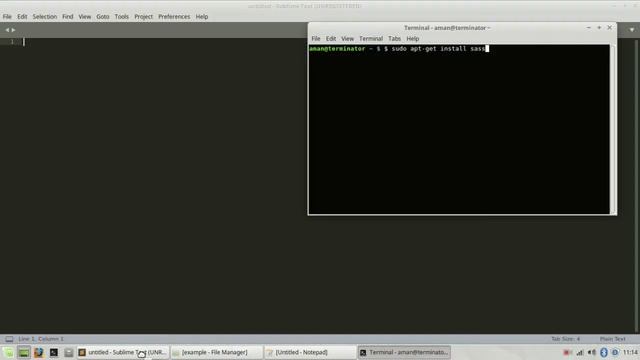This screenshot has width=640, height=360.
Task: Click the red recording tray icon
Action: tap(567, 352)
